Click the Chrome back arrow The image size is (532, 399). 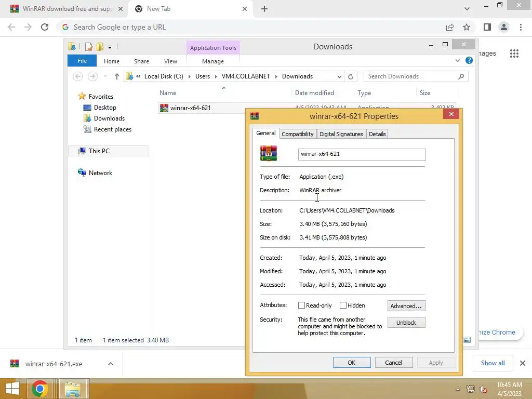click(x=11, y=27)
